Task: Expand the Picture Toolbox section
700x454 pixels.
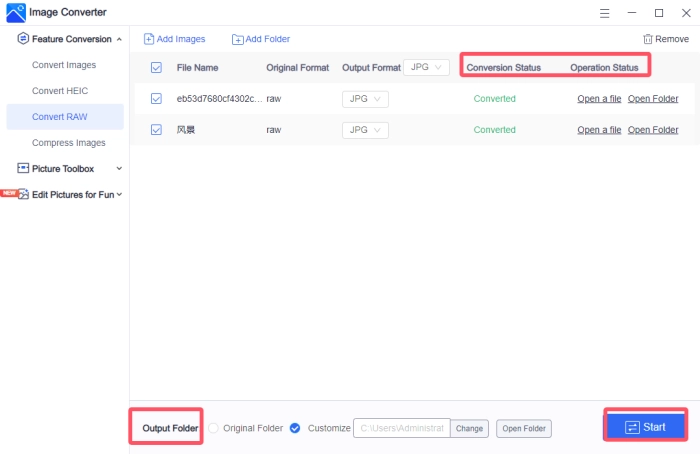Action: click(x=119, y=169)
